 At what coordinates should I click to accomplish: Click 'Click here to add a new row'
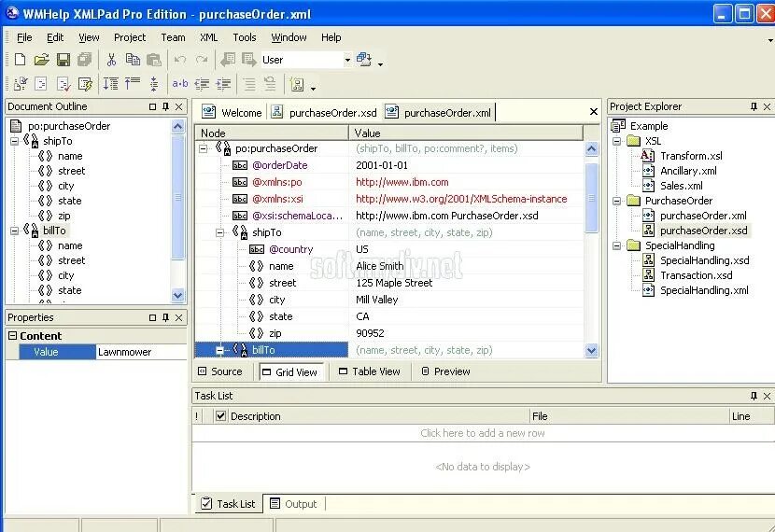[483, 433]
